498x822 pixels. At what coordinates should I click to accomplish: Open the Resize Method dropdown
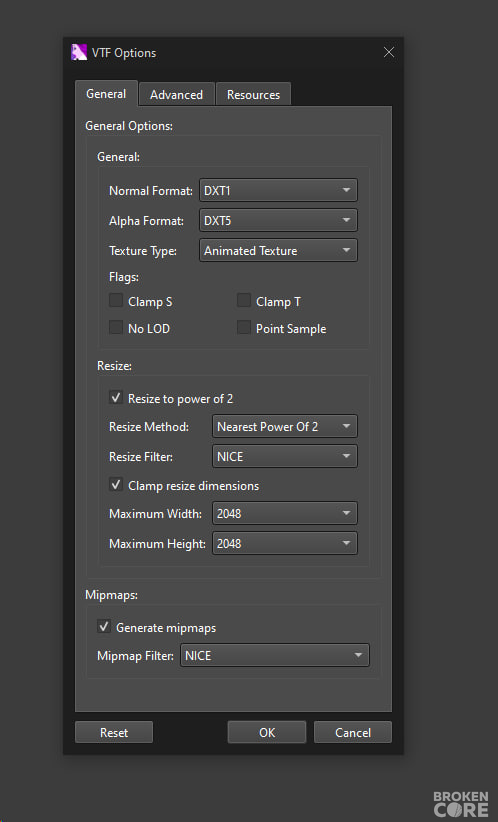pos(285,426)
